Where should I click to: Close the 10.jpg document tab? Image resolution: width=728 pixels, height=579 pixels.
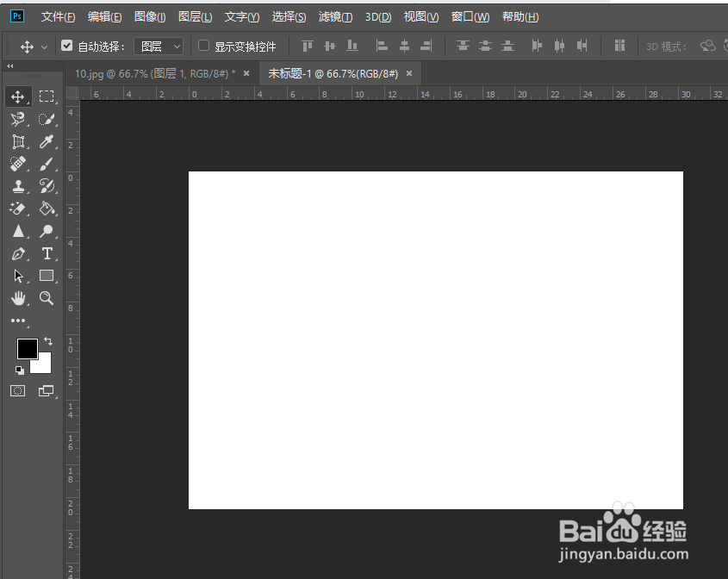246,73
